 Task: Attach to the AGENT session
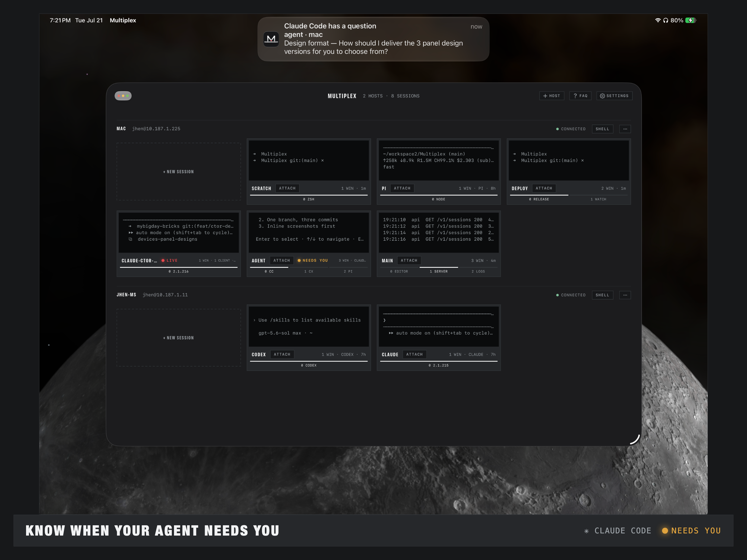point(282,260)
